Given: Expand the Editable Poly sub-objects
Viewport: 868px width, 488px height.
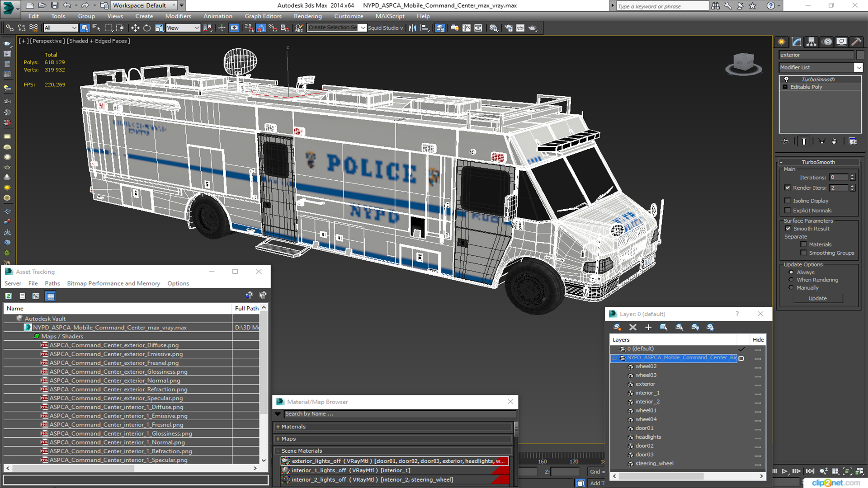Looking at the screenshot, I should point(785,87).
